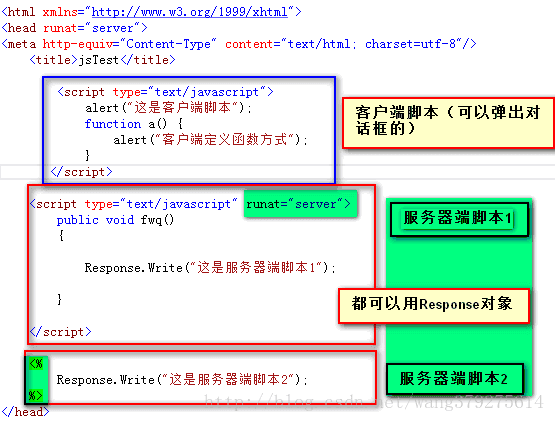This screenshot has height=422, width=555.
Task: Select the jsTest title text
Action: tap(98, 60)
